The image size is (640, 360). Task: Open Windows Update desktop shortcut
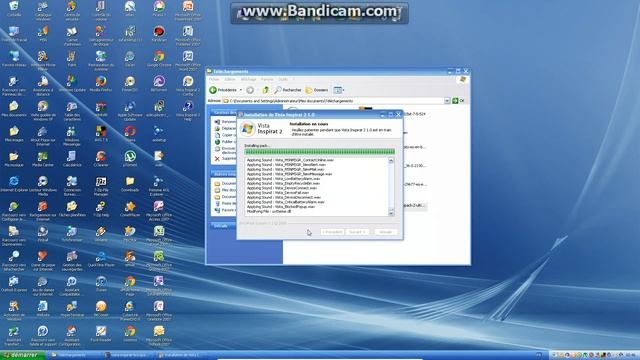click(x=72, y=84)
